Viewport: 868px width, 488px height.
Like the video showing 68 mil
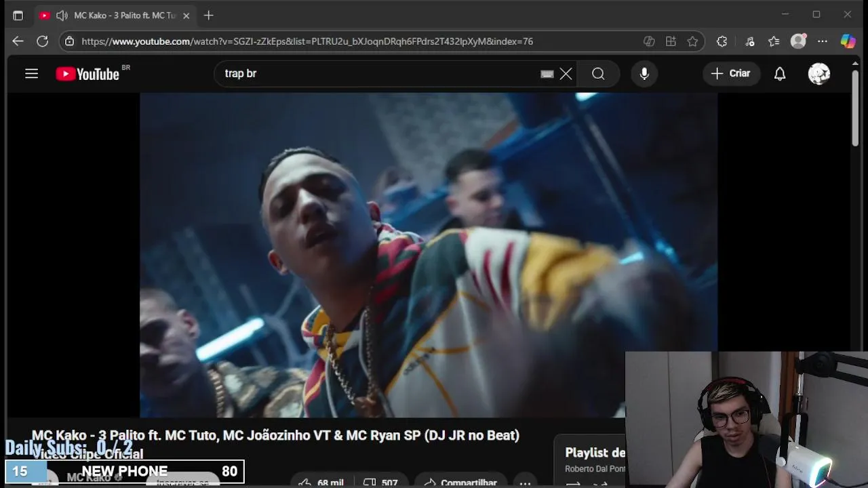point(320,482)
